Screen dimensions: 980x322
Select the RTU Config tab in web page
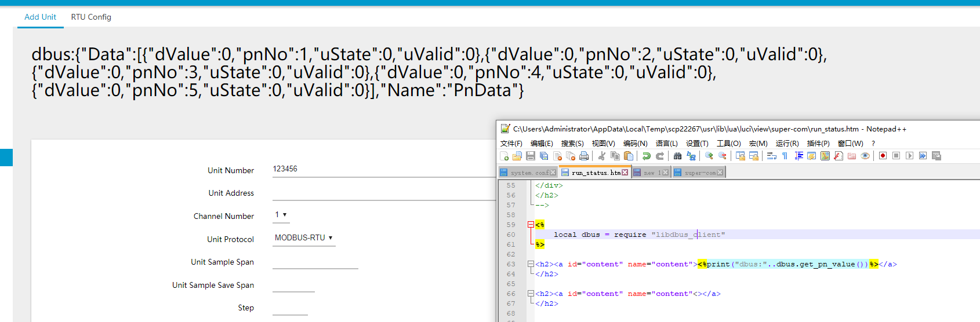(91, 17)
